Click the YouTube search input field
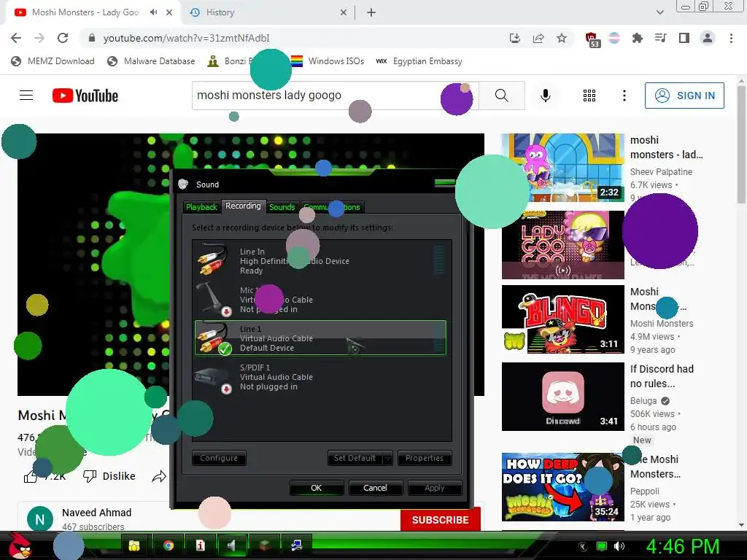Image resolution: width=747 pixels, height=560 pixels. [336, 96]
